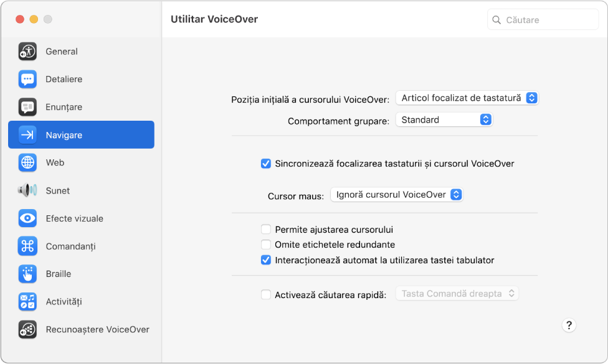The image size is (608, 364).
Task: Enable Permite ajustarea cursorului checkbox
Action: [266, 230]
